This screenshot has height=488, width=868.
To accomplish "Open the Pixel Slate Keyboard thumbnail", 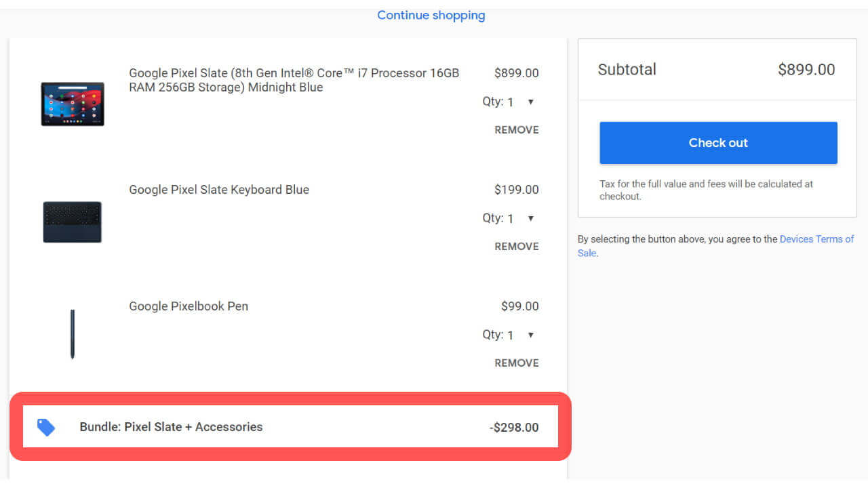I will click(73, 222).
